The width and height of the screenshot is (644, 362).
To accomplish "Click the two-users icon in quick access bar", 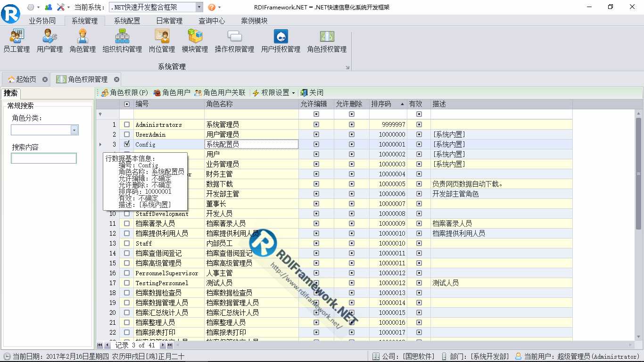I will click(48, 7).
